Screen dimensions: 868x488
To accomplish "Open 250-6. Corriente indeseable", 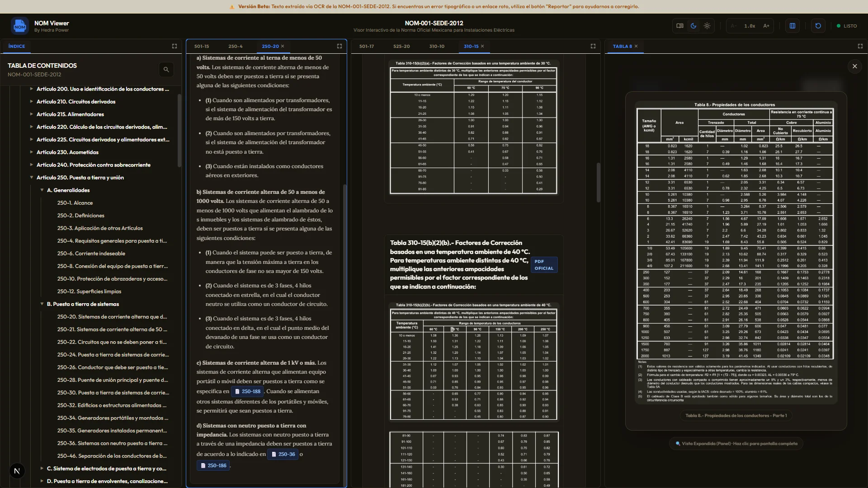I will click(x=91, y=253).
